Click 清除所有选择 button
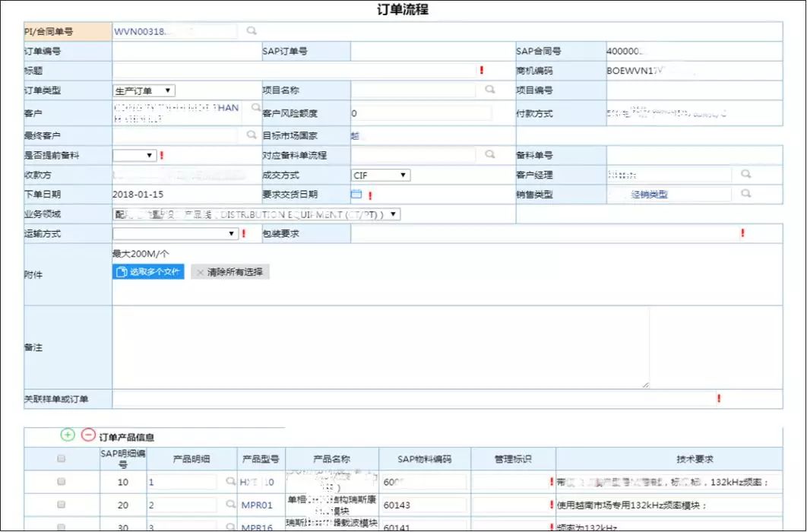807x532 pixels. click(x=230, y=272)
